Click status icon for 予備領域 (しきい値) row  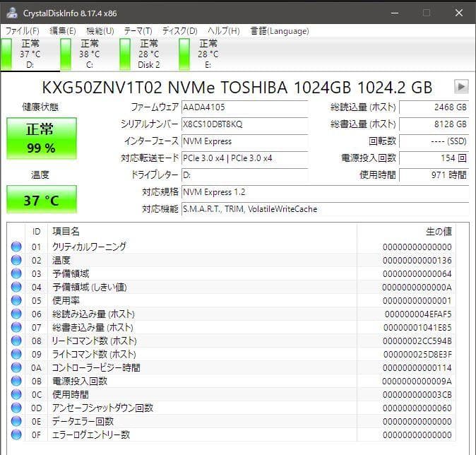coord(16,287)
